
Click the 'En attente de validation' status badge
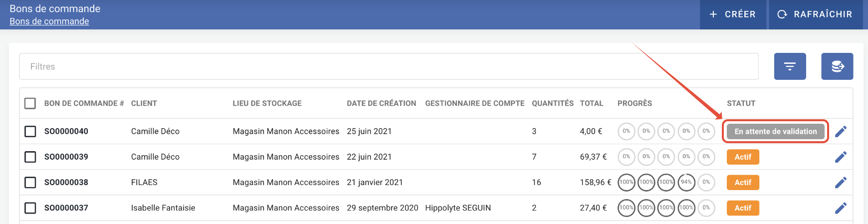(775, 131)
